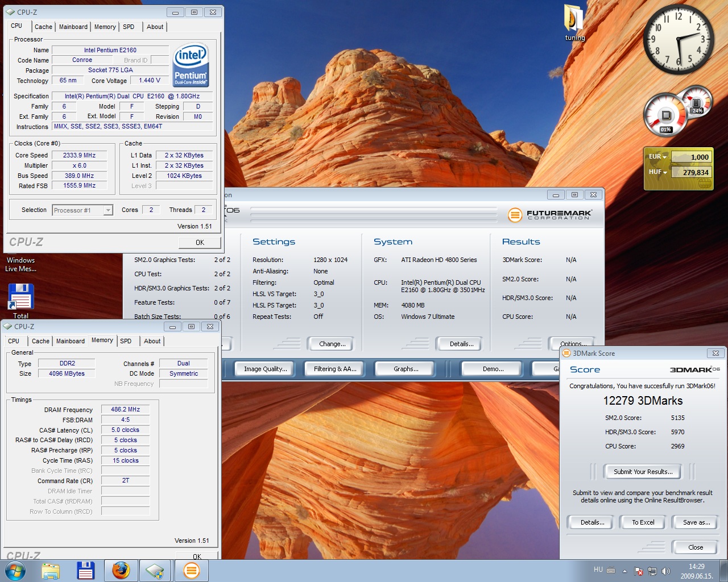The width and height of the screenshot is (728, 582).
Task: Click the RAM usage gauge showing 24%
Action: pyautogui.click(x=696, y=102)
